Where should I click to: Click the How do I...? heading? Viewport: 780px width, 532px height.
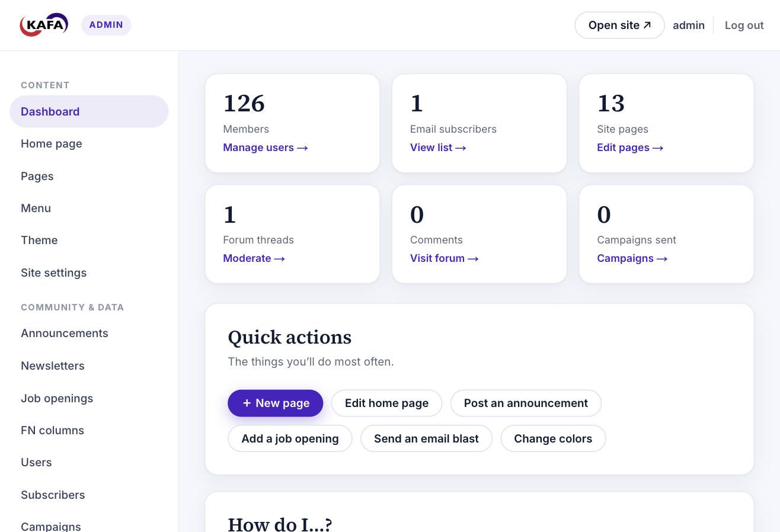(280, 524)
